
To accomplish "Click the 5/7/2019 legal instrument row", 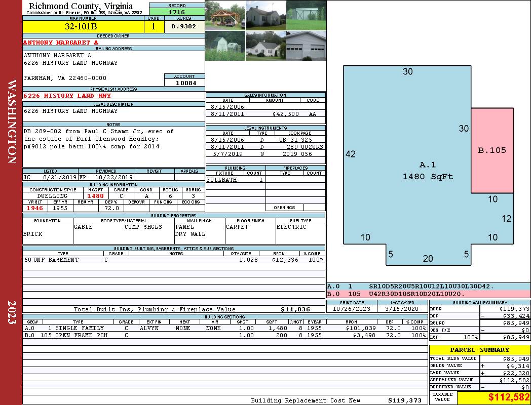I will pos(265,153).
